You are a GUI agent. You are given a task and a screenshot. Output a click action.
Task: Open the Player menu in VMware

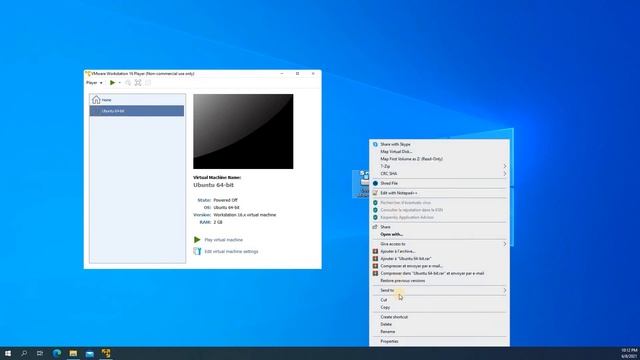point(94,82)
